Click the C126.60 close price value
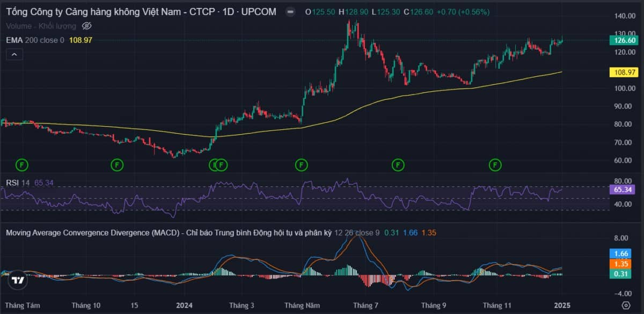The width and height of the screenshot is (644, 314). [418, 12]
